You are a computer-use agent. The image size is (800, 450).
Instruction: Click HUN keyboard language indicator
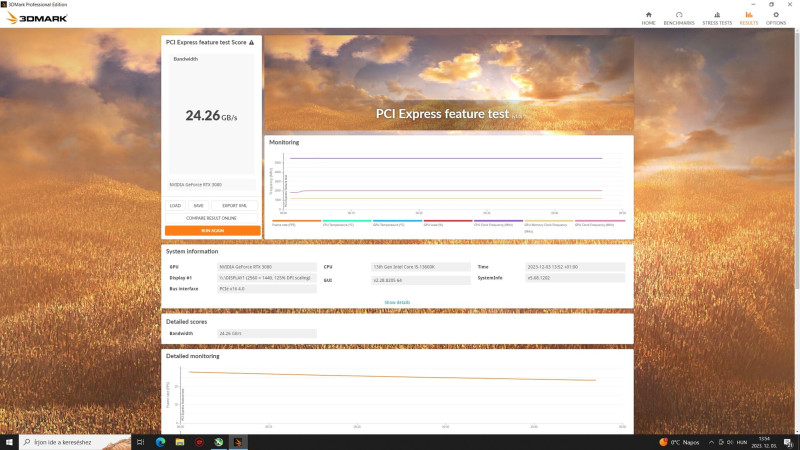click(742, 442)
